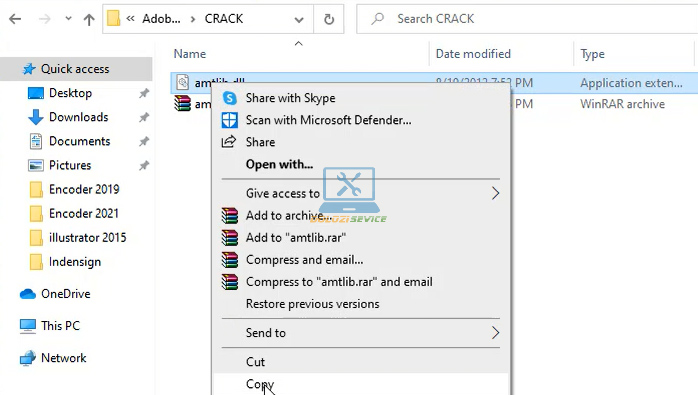Open Desktop in navigation pane
Viewport: 698px width, 395px height.
coord(70,93)
